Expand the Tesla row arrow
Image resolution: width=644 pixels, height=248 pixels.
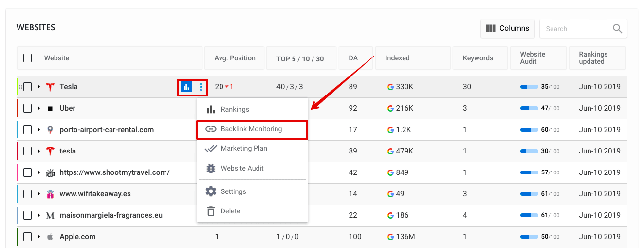coord(39,87)
